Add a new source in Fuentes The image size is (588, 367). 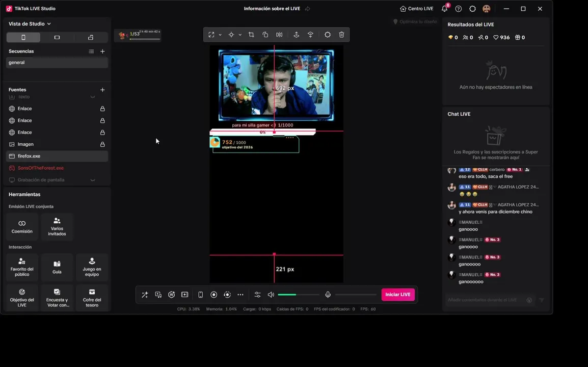102,90
